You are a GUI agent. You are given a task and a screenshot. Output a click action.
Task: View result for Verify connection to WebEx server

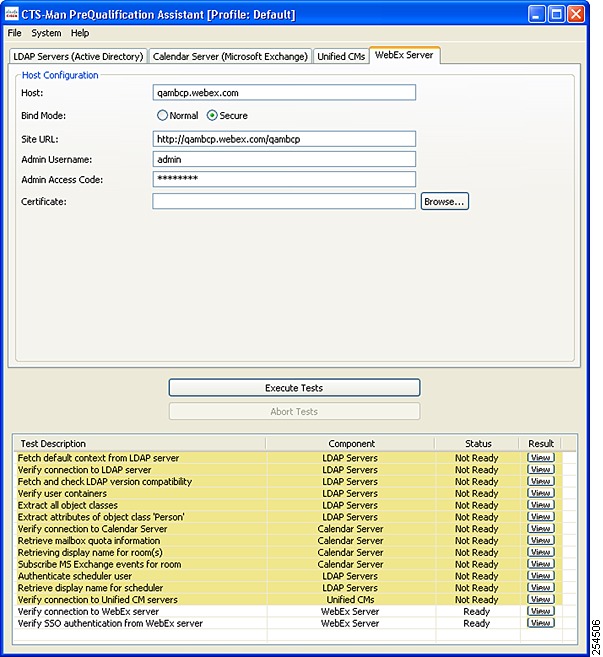click(541, 611)
